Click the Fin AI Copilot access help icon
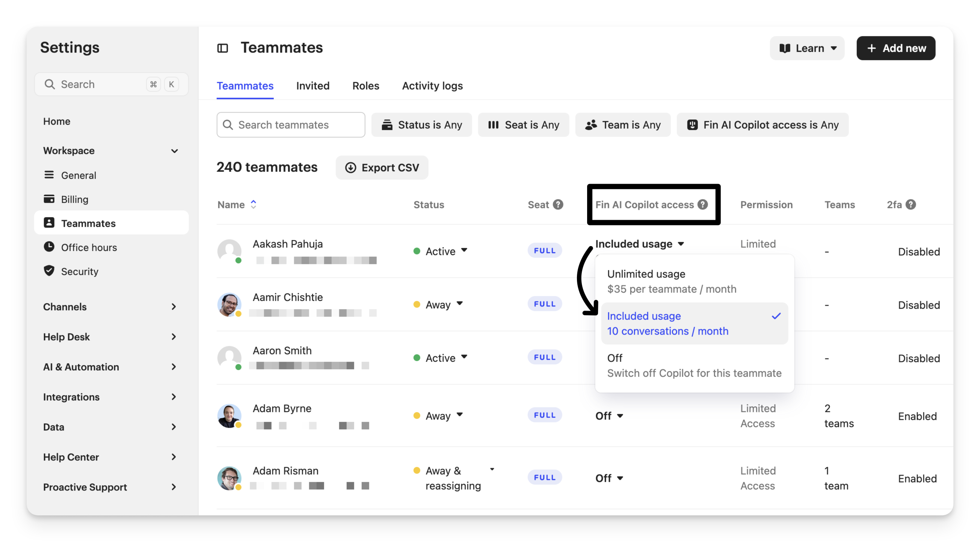 703,205
